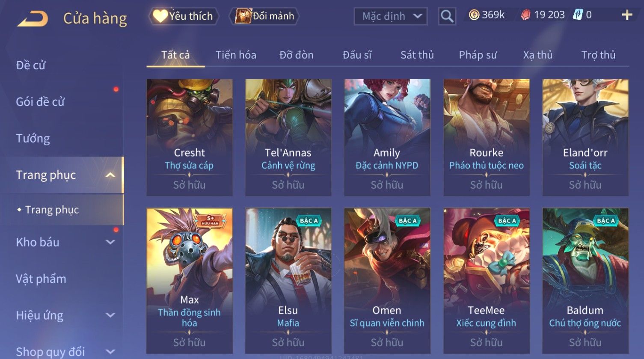Open the search magnifier icon
The width and height of the screenshot is (644, 359).
[x=447, y=17]
